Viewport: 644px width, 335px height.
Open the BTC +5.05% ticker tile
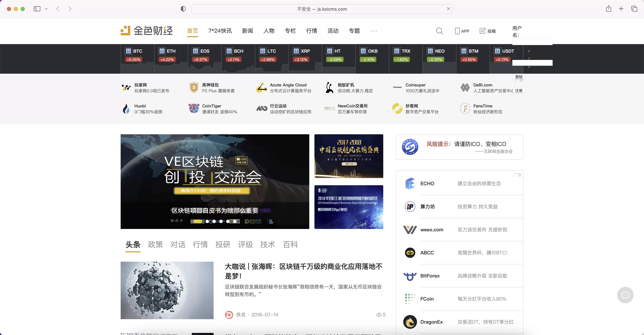point(137,59)
